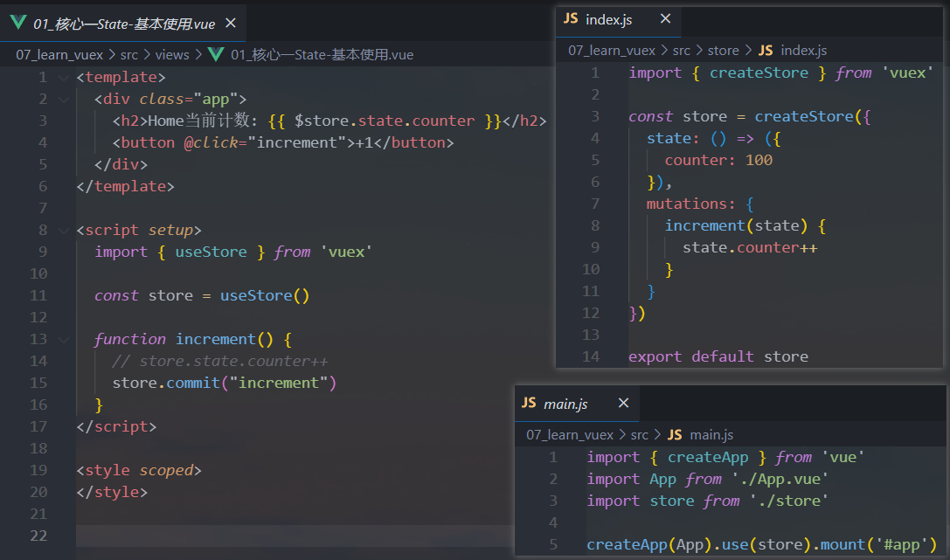Image resolution: width=950 pixels, height=560 pixels.
Task: Open 07_learn_vuex breadcrumb in main.js editor
Action: (x=570, y=435)
